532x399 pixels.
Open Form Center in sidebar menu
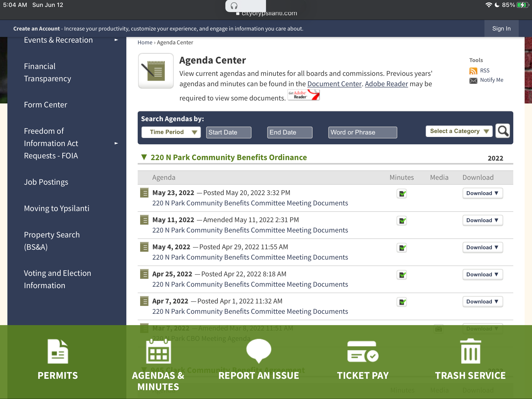click(x=46, y=105)
